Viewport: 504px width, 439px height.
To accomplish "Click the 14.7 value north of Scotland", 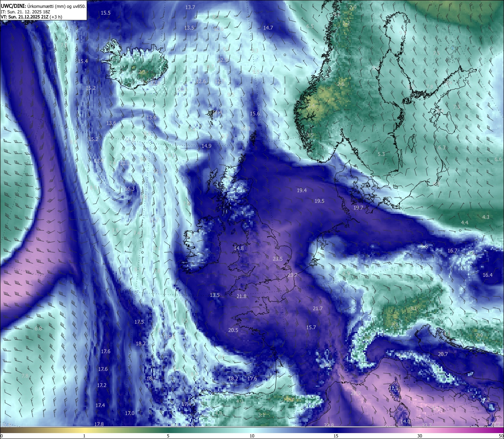I will tap(268, 28).
